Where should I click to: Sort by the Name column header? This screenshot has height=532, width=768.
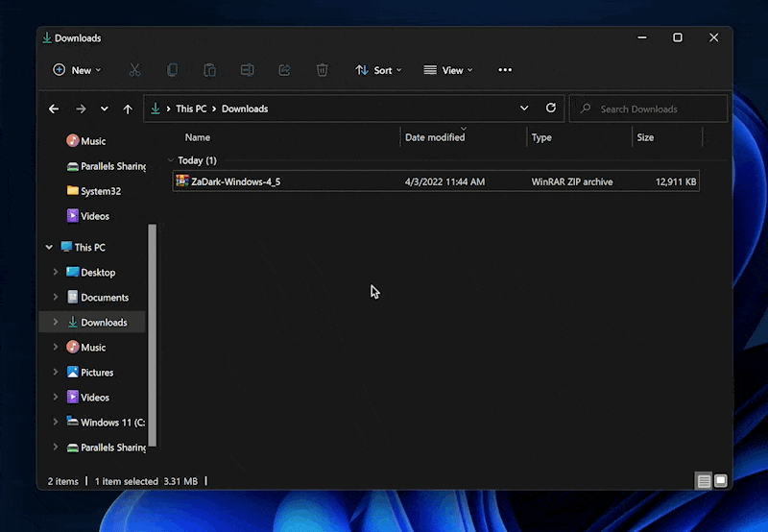point(198,137)
